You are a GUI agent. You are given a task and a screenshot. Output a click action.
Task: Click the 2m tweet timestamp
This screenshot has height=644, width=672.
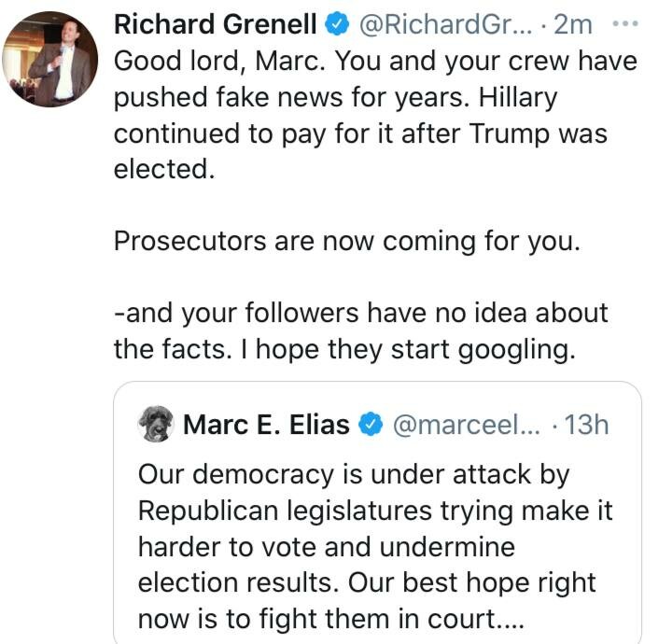point(573,25)
